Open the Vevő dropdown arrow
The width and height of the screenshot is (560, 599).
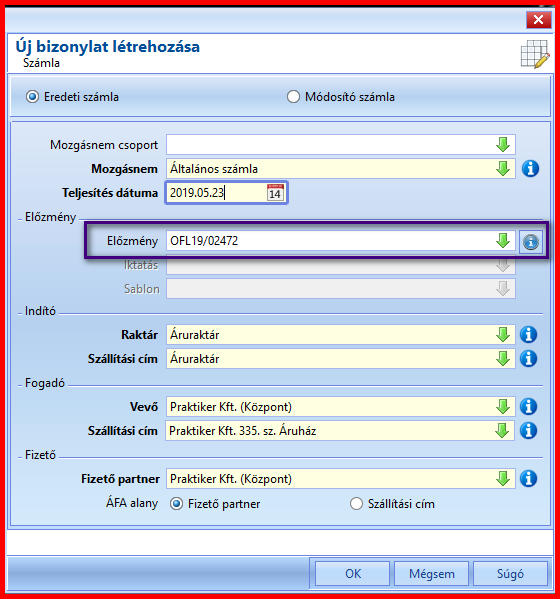(503, 407)
